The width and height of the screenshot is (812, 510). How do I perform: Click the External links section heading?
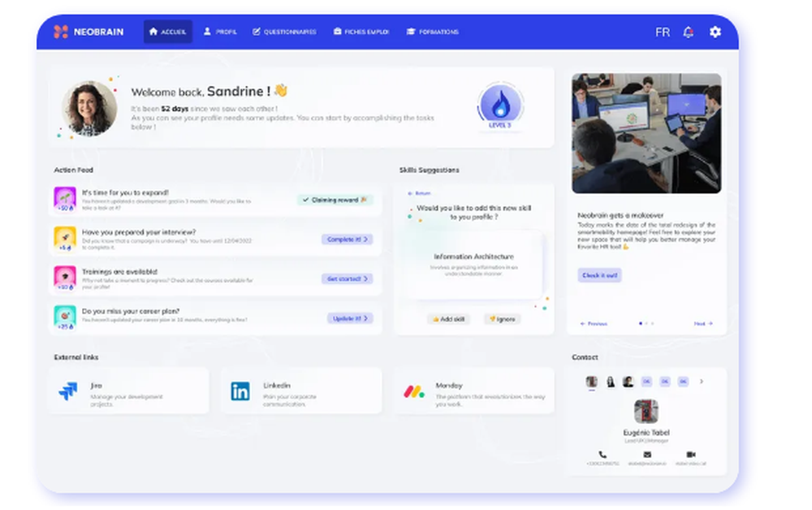tap(76, 357)
